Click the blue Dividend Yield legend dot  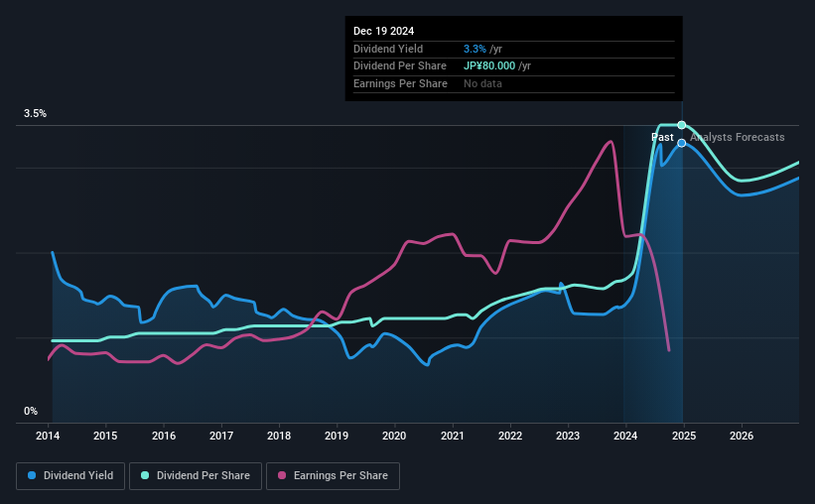point(32,475)
